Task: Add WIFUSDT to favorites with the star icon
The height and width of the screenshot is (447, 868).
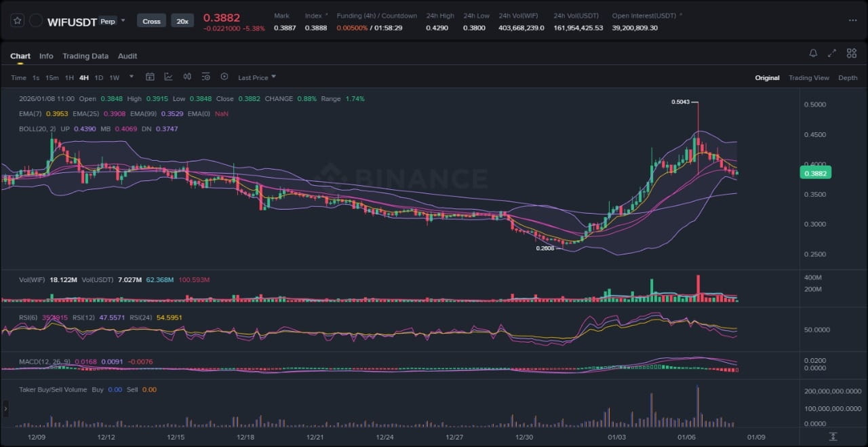Action: pos(17,20)
